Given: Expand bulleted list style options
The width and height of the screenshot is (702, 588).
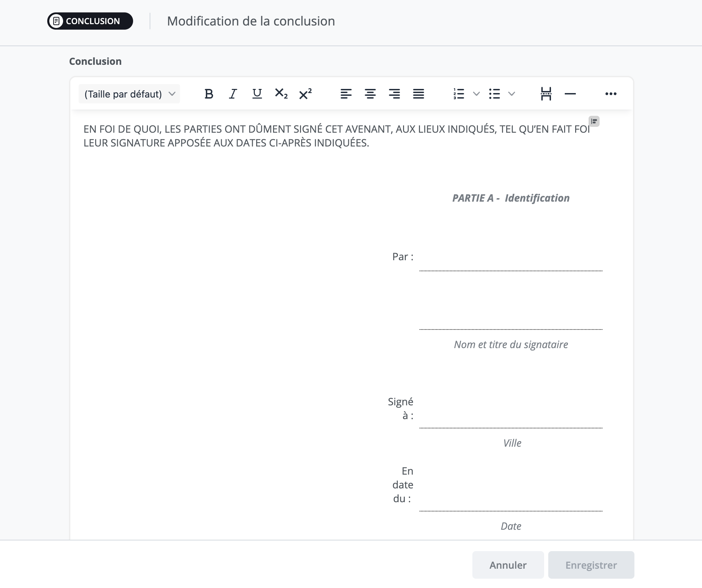Looking at the screenshot, I should 512,94.
